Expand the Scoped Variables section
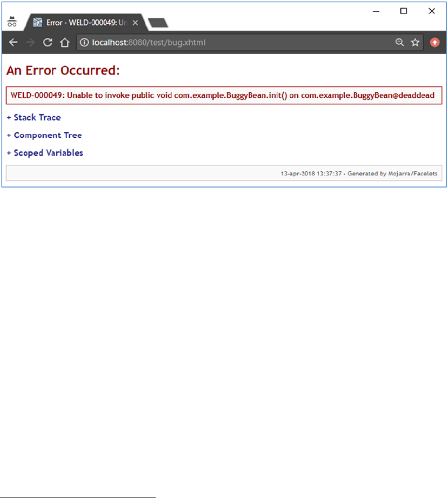 [x=45, y=153]
